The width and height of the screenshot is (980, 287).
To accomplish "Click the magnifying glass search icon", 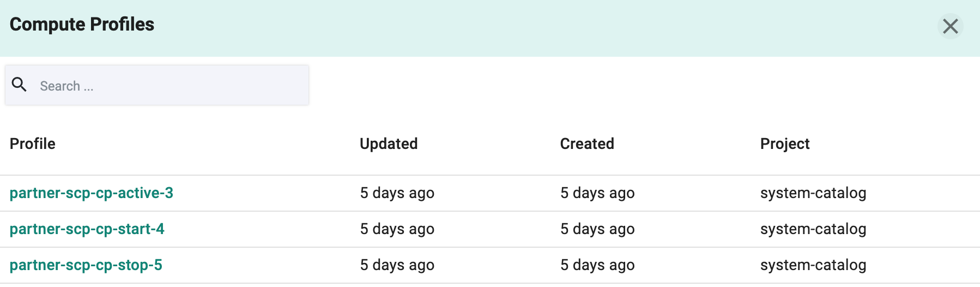I will [x=19, y=85].
